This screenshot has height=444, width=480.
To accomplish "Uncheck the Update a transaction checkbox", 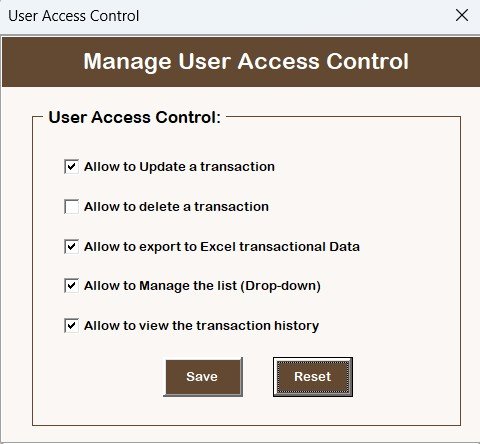I will pyautogui.click(x=71, y=167).
